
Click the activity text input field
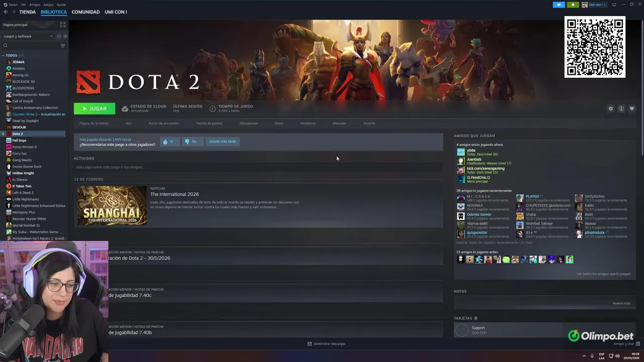pyautogui.click(x=259, y=167)
